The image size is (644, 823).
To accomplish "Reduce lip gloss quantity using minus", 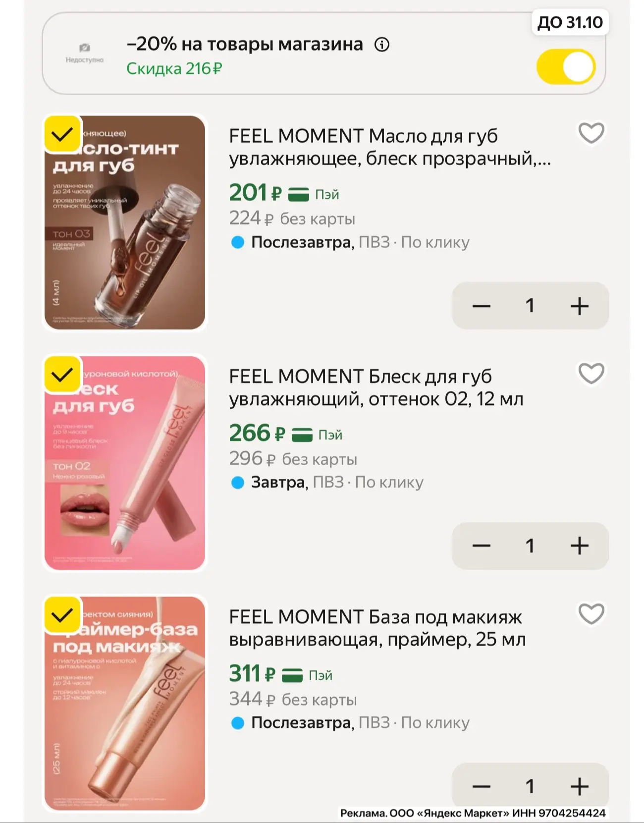I will pyautogui.click(x=481, y=546).
